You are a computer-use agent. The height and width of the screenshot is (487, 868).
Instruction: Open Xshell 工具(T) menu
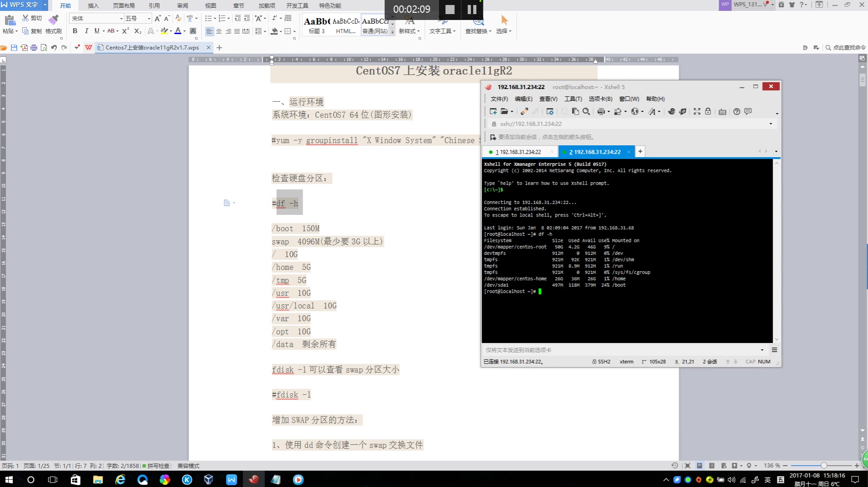click(573, 99)
